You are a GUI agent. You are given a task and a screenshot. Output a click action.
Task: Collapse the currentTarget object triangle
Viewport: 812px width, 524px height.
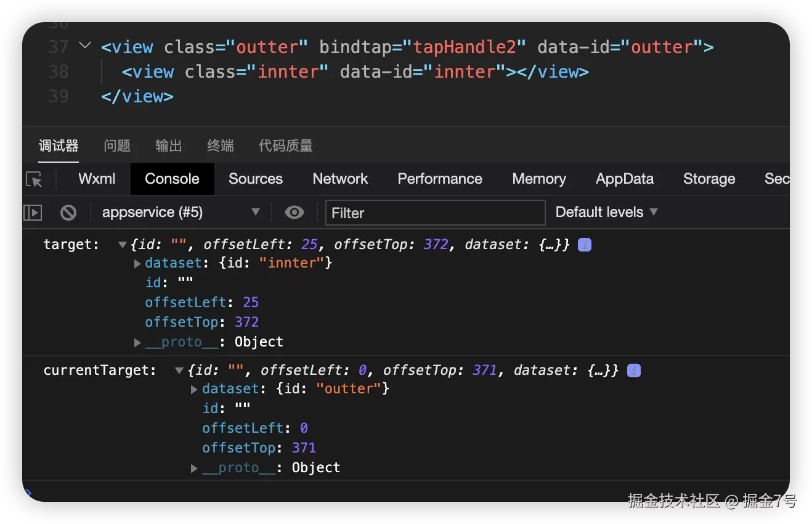tap(179, 370)
